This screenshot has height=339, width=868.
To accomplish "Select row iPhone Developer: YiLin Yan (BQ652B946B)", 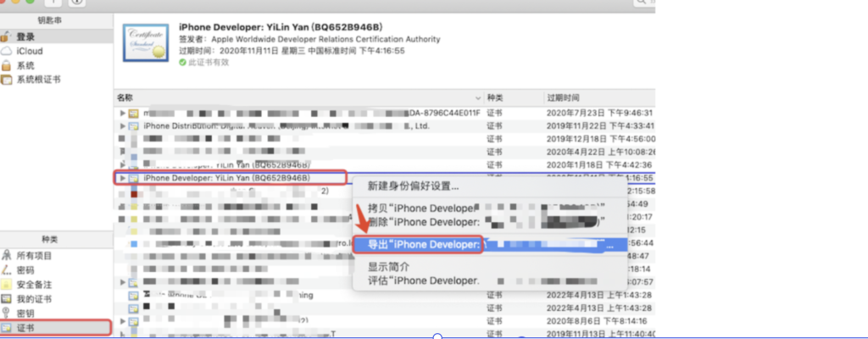I will tap(226, 178).
